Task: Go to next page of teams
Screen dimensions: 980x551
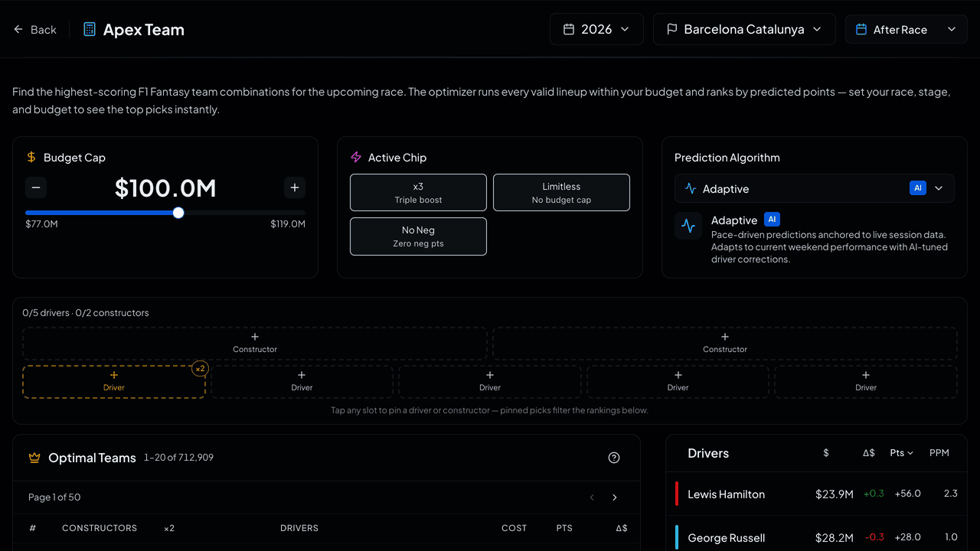Action: click(x=615, y=497)
